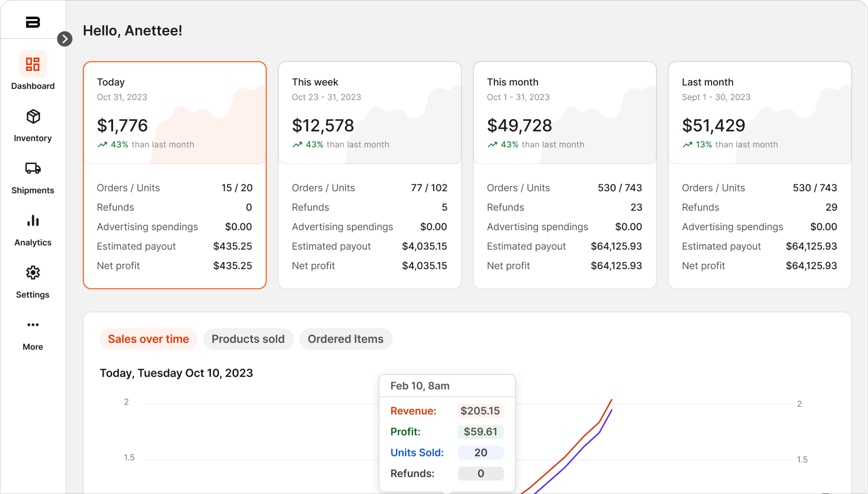Switch to Sales over time tab

click(148, 339)
